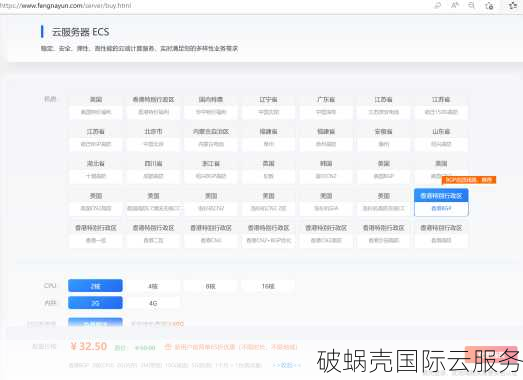
Task: Click the read aloud icon in browser toolbar
Action: click(x=455, y=5)
